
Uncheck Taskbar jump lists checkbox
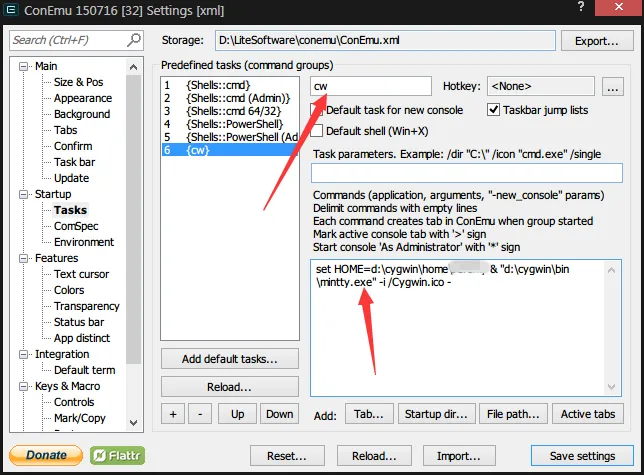(x=493, y=110)
